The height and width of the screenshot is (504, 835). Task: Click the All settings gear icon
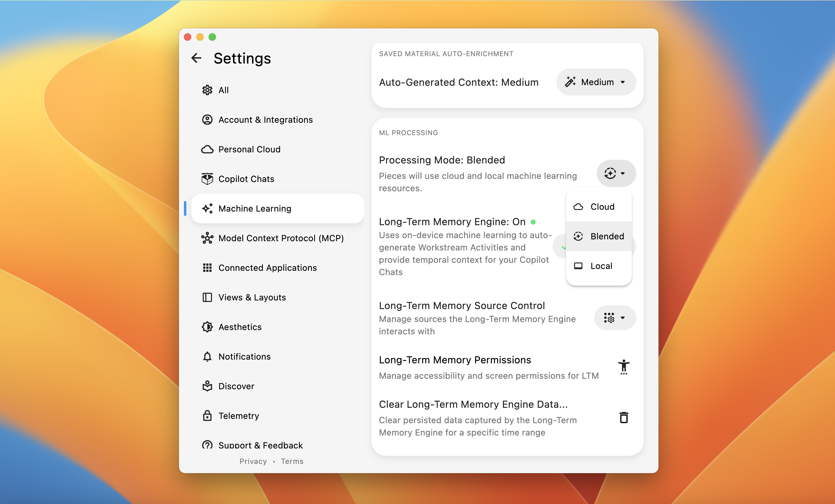[x=207, y=90]
